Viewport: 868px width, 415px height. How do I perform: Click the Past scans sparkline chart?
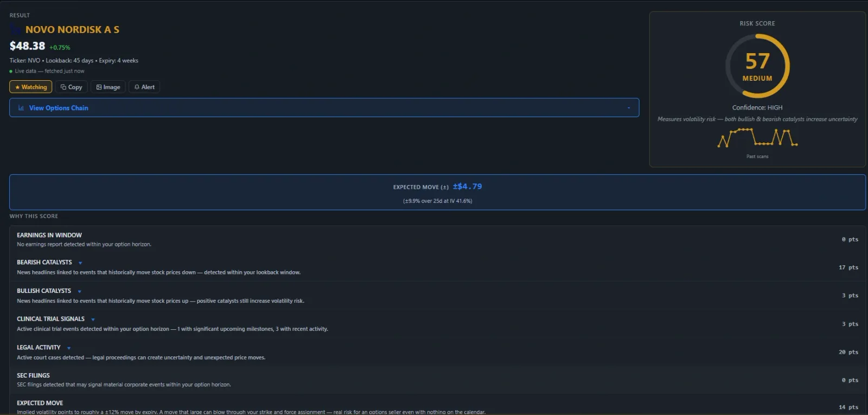point(757,138)
